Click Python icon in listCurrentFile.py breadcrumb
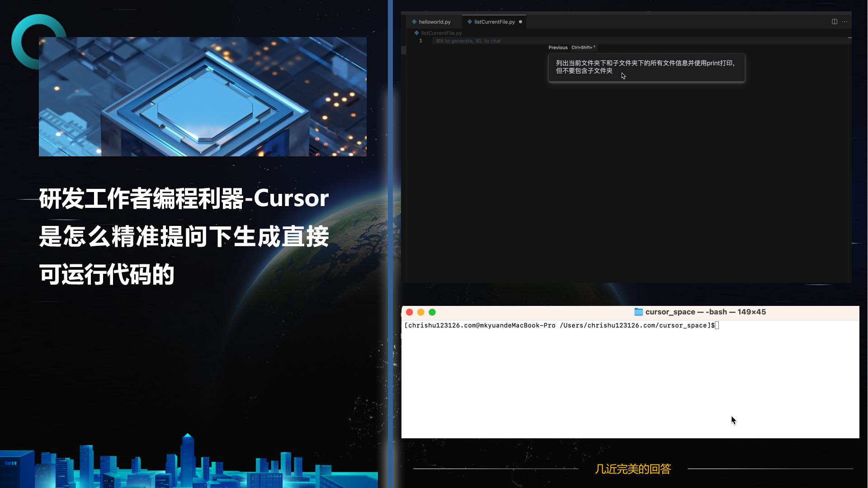 point(416,33)
